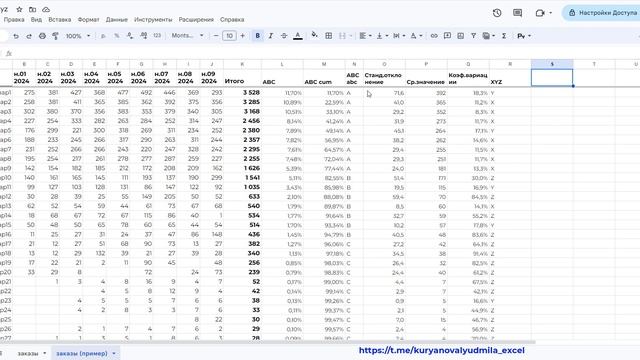This screenshot has height=360, width=640.
Task: Open text rotation dropdown
Action: tap(416, 36)
